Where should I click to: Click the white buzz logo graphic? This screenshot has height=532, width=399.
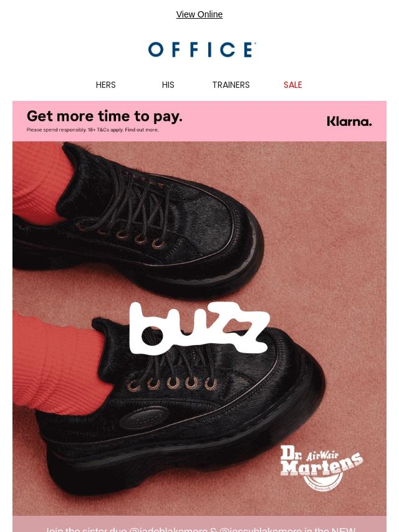tap(199, 328)
